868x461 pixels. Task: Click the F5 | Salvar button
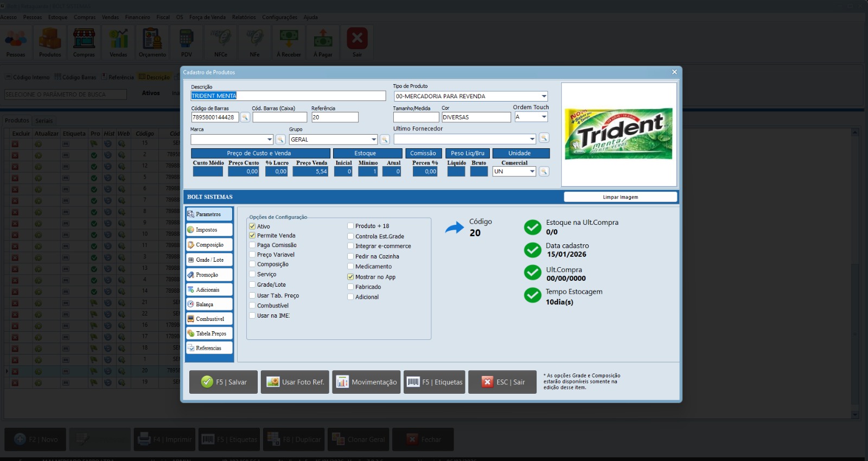[x=224, y=382]
